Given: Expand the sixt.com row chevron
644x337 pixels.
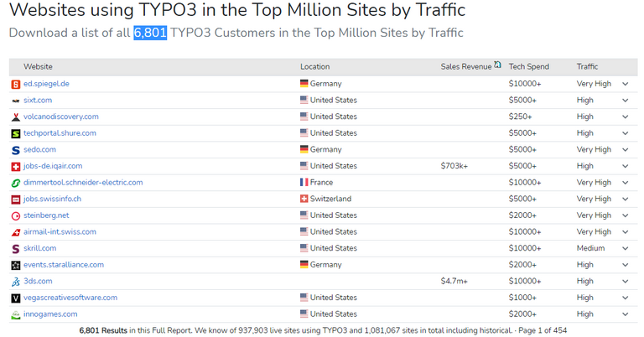Looking at the screenshot, I should pos(625,100).
